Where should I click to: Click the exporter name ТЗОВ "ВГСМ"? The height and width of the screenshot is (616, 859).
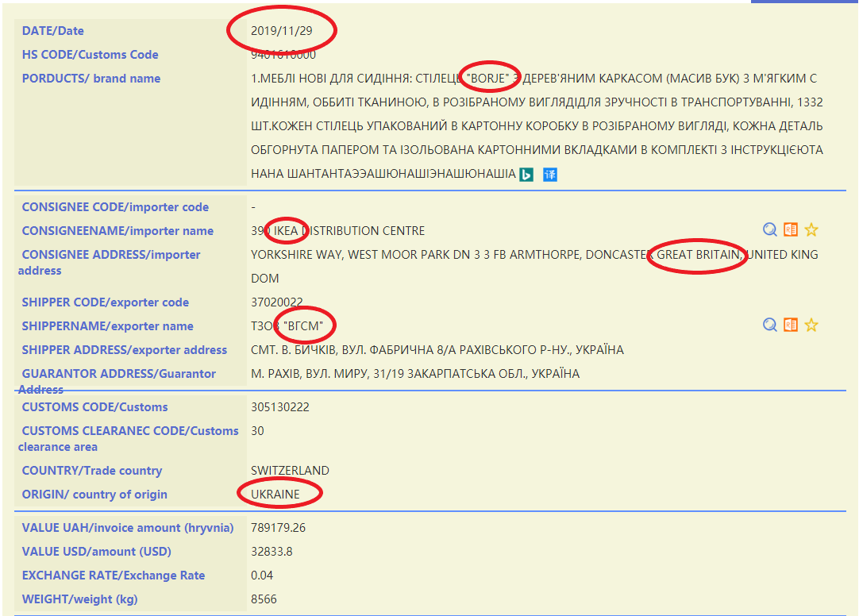coord(287,326)
